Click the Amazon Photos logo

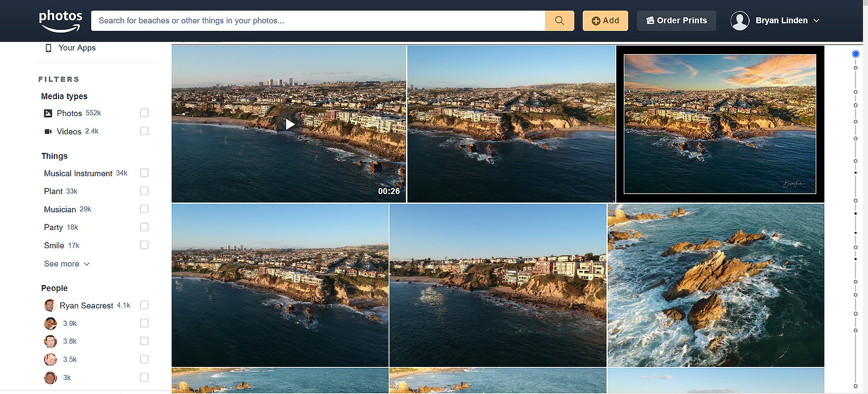60,21
